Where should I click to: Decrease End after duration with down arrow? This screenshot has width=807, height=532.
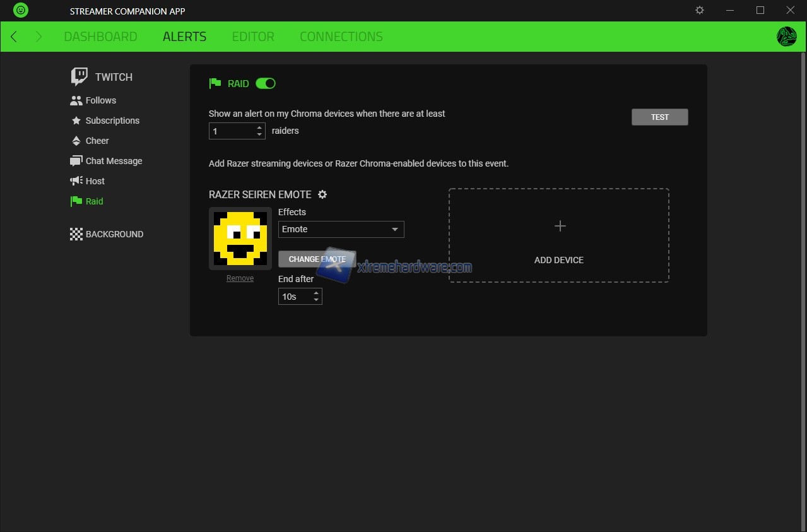pyautogui.click(x=316, y=300)
